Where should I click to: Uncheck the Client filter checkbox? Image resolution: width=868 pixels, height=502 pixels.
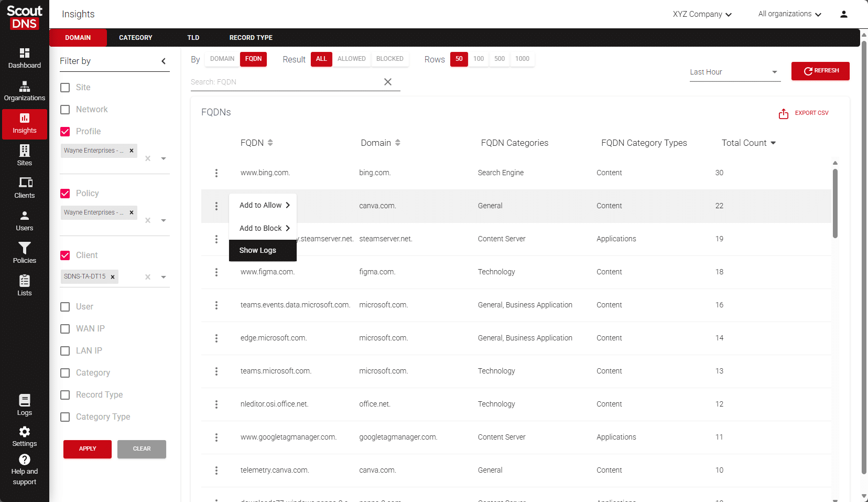pos(65,255)
